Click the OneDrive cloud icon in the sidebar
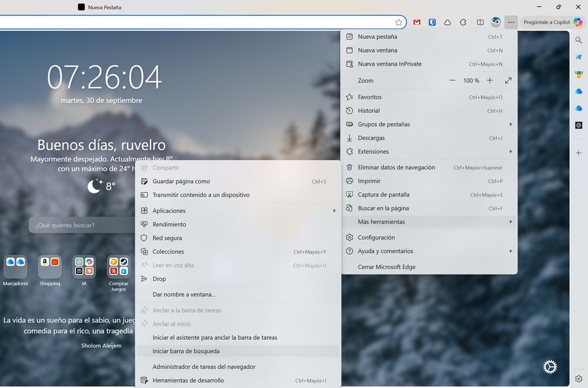Viewport: 588px width, 388px height. [x=579, y=92]
